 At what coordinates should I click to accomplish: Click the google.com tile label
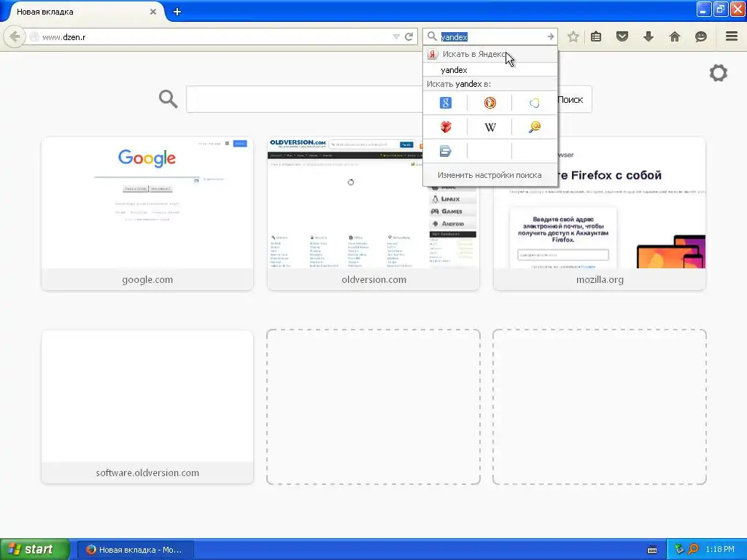147,279
